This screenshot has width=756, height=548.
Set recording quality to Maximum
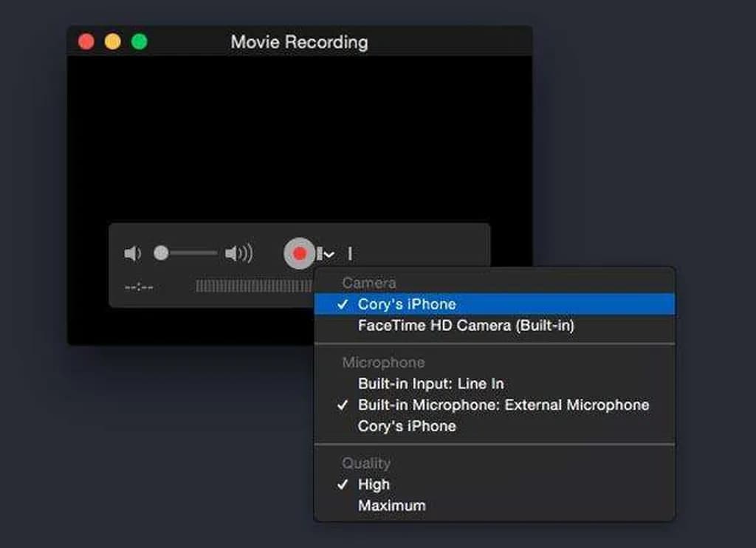click(391, 506)
